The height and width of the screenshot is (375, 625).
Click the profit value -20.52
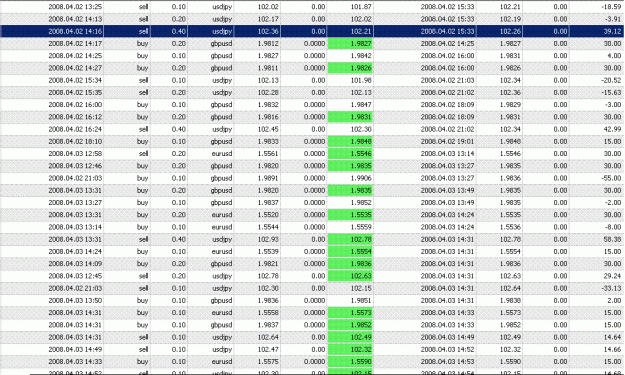click(x=611, y=80)
